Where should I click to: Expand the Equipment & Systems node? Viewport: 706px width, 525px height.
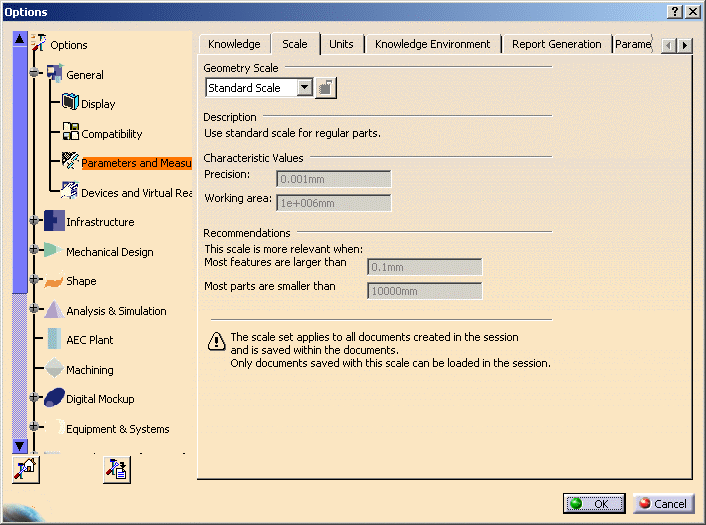pos(34,429)
